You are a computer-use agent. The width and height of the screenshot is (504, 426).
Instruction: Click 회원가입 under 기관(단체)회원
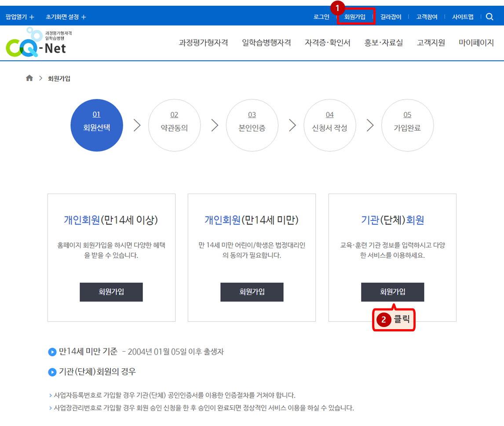coord(392,292)
